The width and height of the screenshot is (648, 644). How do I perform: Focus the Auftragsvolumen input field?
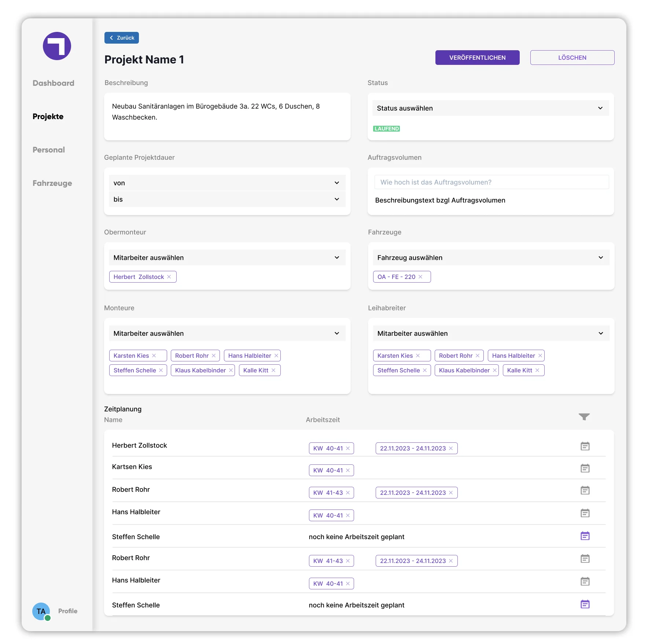(x=491, y=182)
